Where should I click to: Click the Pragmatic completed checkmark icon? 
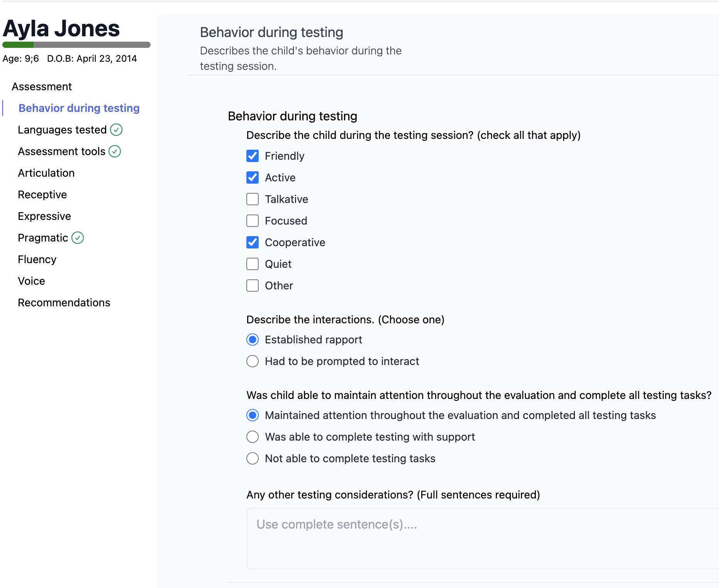(78, 238)
